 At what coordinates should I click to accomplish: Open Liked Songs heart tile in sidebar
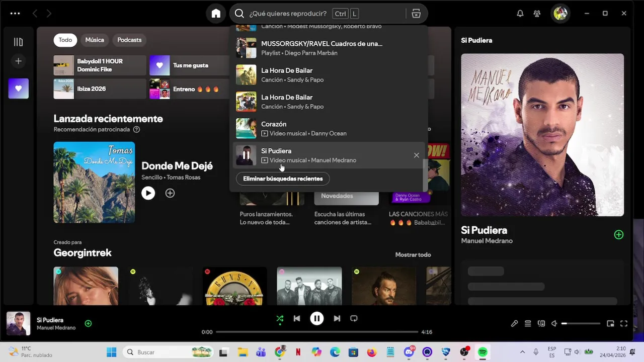point(18,88)
